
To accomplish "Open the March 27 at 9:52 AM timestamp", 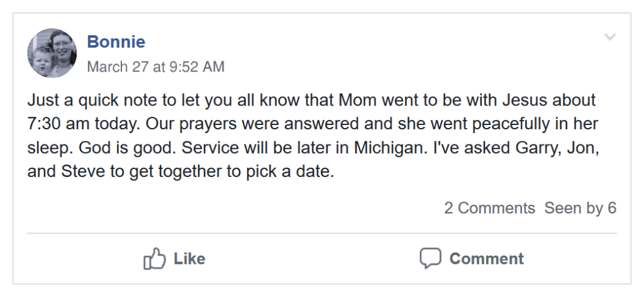I will pos(156,67).
